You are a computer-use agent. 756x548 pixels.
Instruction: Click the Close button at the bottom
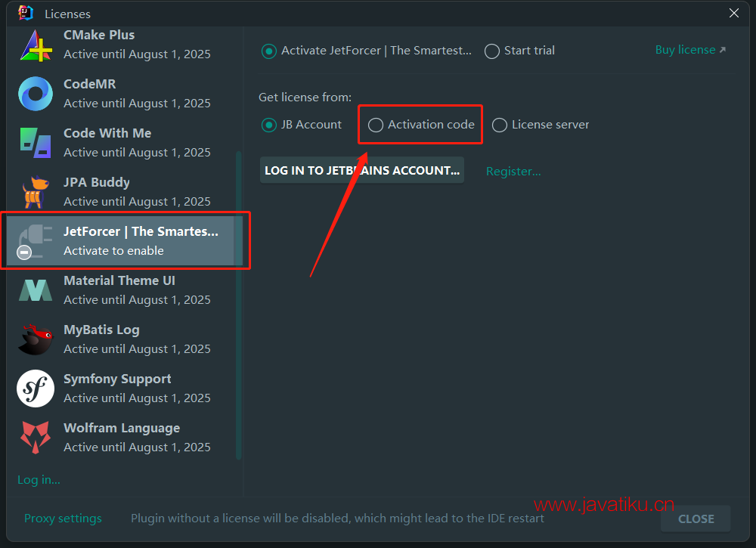(696, 519)
